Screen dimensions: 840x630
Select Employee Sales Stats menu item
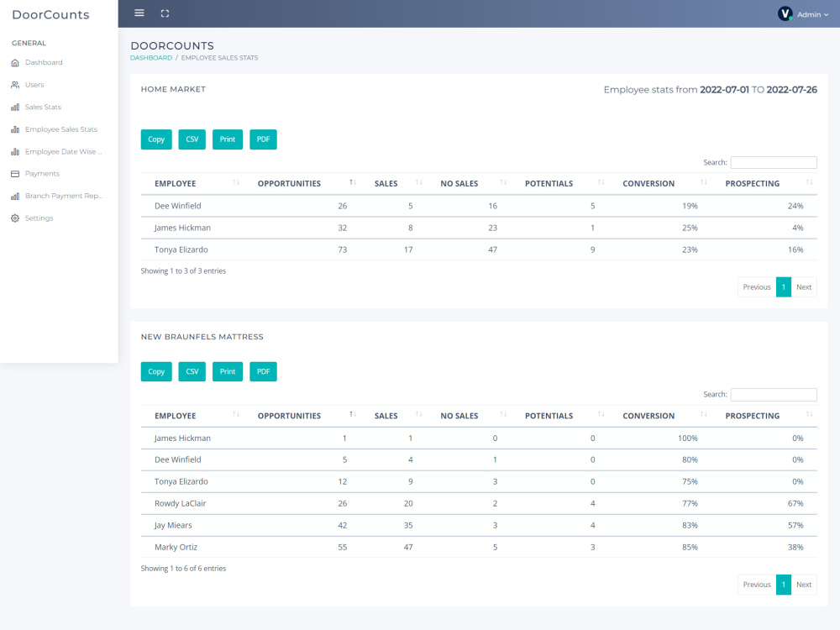61,129
